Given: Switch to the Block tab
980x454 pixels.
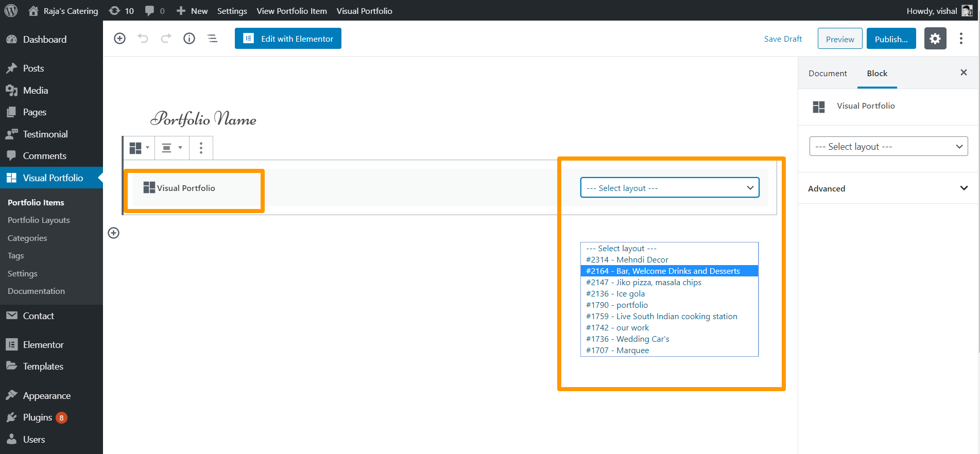Looking at the screenshot, I should (877, 73).
